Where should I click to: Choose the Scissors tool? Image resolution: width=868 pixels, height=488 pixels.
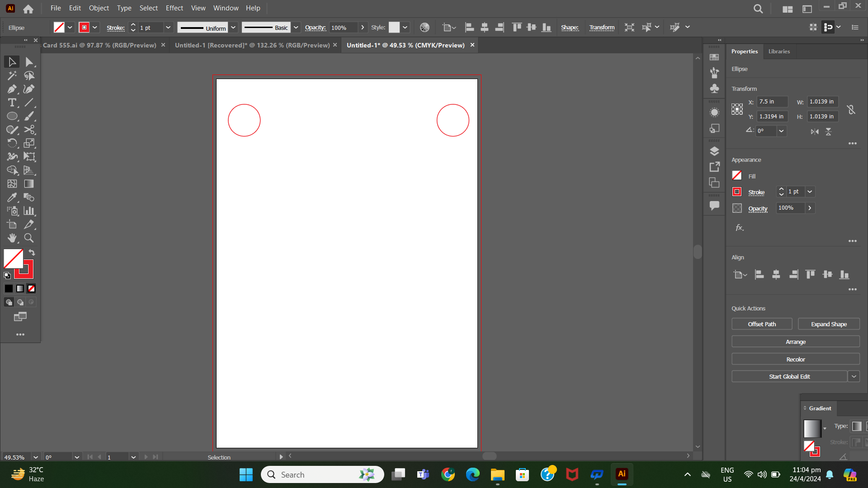(29, 130)
